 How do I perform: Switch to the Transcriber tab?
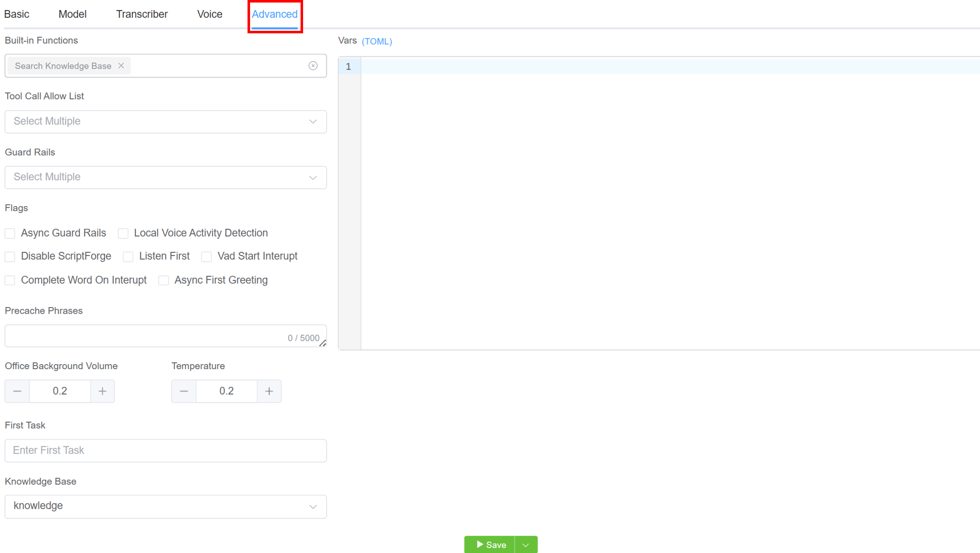(x=142, y=14)
